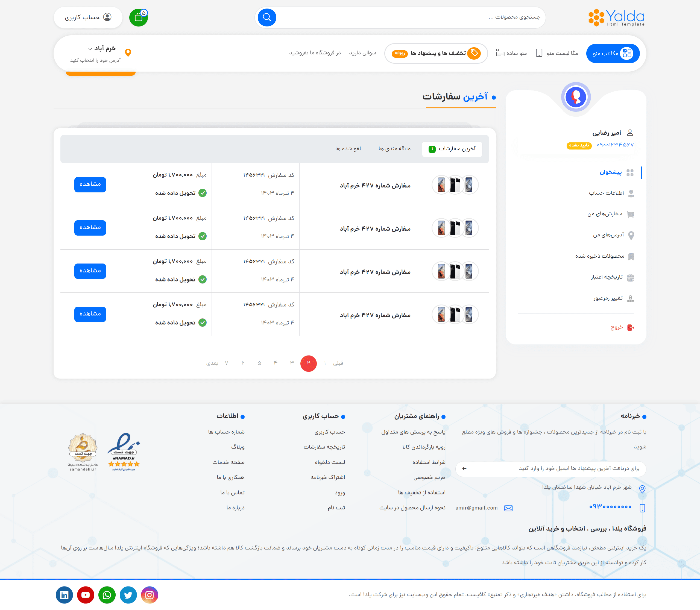The height and width of the screenshot is (610, 700).
Task: Click the footer mobile phone icon
Action: [x=642, y=508]
